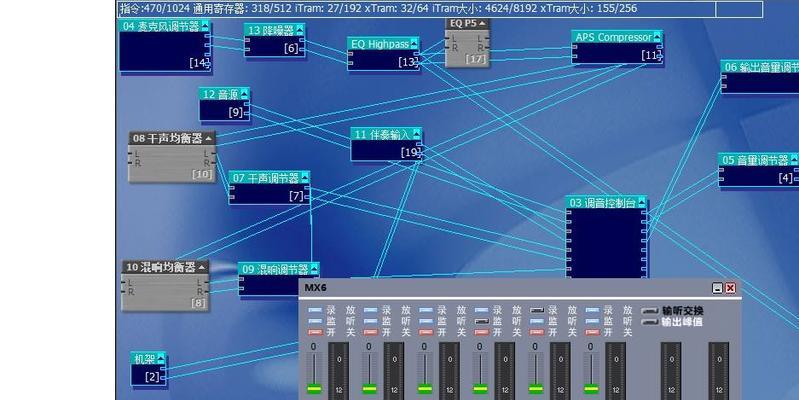Click arrow icon on 机架 module
This screenshot has width=799, height=400.
pyautogui.click(x=161, y=358)
